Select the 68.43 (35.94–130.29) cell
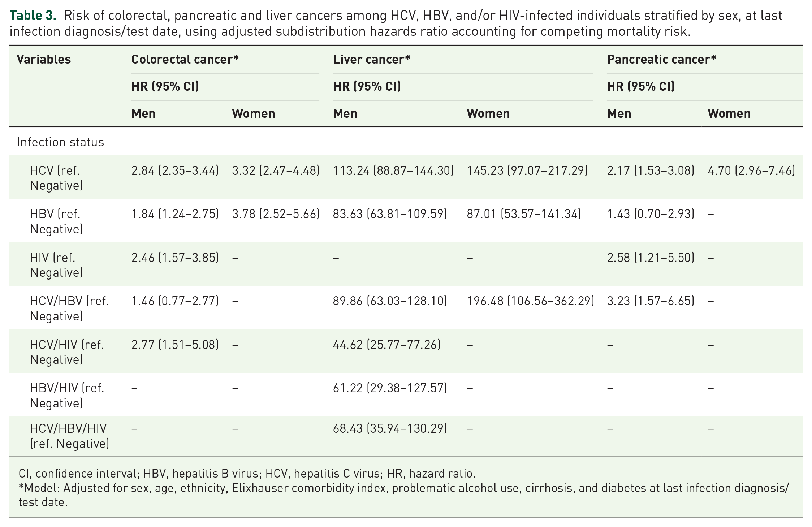Viewport: 812px width, 527px height. click(390, 428)
